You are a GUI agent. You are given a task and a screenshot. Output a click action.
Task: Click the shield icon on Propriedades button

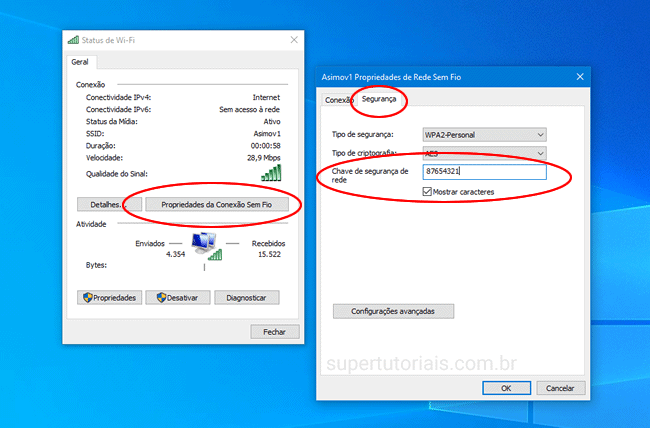pos(87,297)
